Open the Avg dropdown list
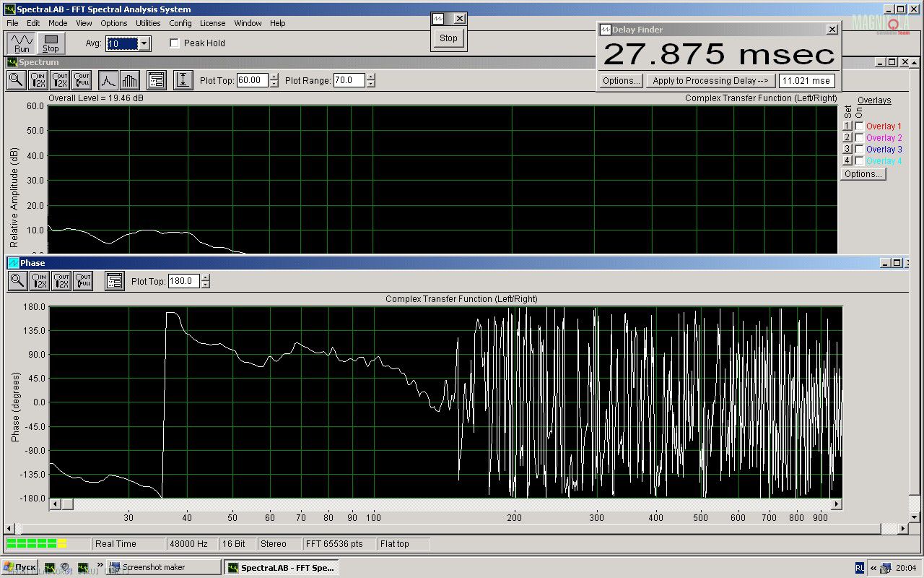 tap(144, 44)
